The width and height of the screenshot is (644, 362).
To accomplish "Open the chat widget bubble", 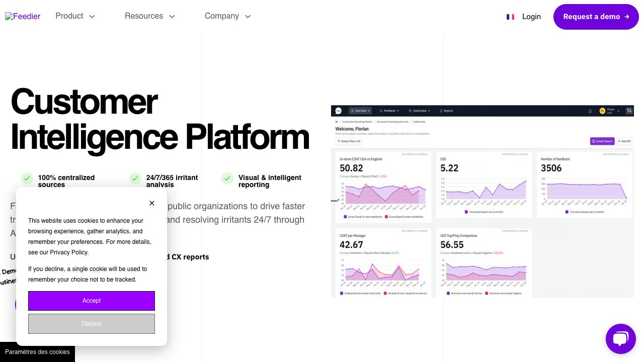I will pos(620,339).
